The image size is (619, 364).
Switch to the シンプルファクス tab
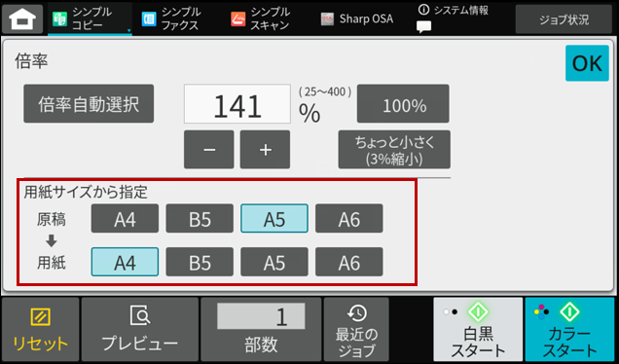[171, 18]
